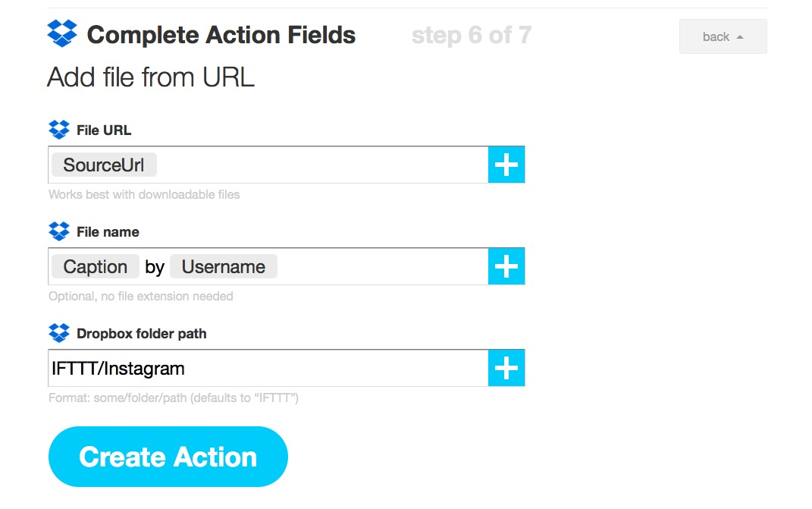The height and width of the screenshot is (509, 812).
Task: Add ingredient with File name plus button
Action: (506, 266)
